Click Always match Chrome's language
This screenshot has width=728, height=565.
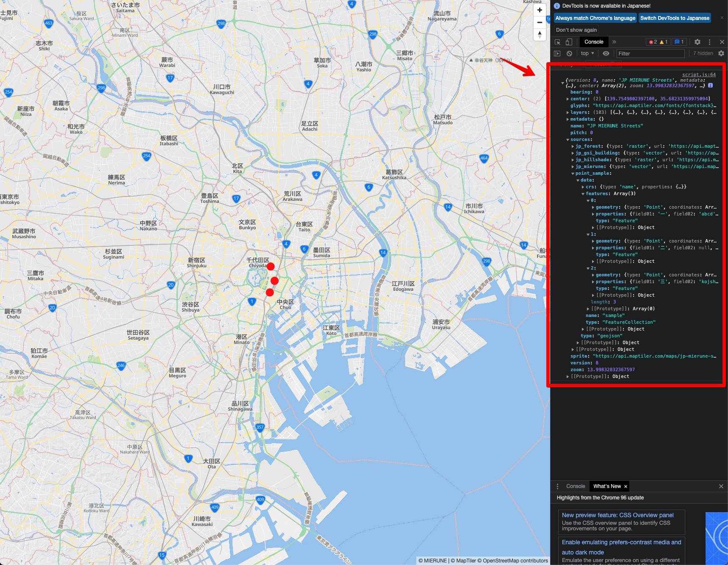pyautogui.click(x=595, y=18)
